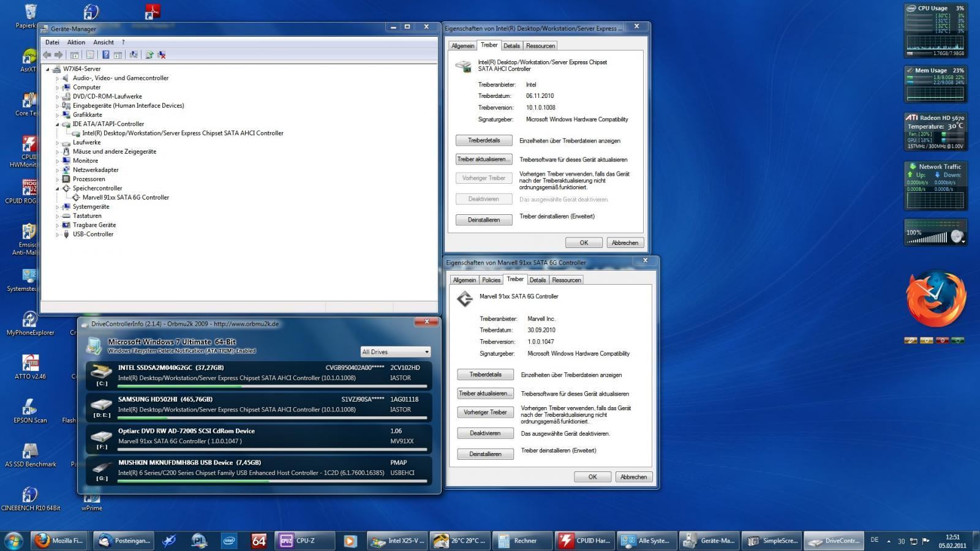Open CPUID HWMonitor taskbar button
The width and height of the screenshot is (980, 551).
pos(585,541)
